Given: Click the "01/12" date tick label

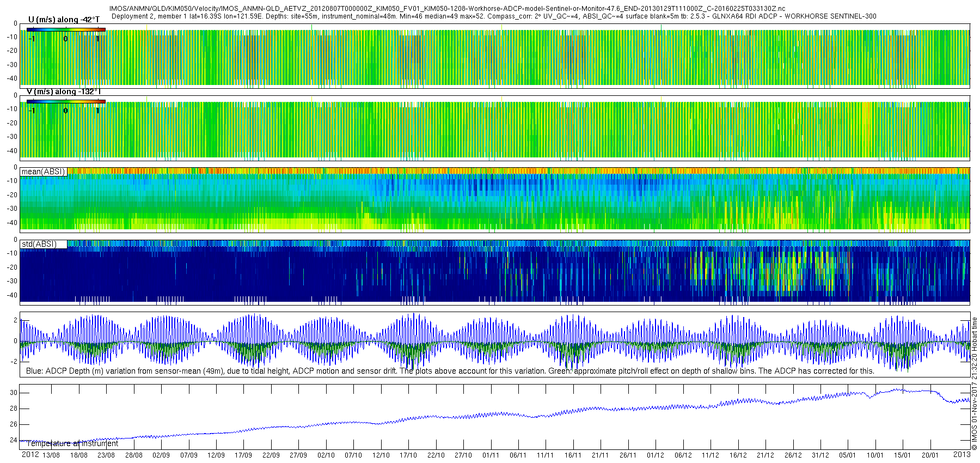Looking at the screenshot, I should tap(656, 455).
